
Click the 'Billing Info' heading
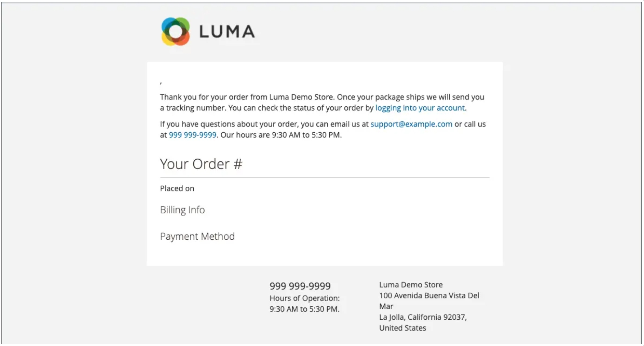[x=183, y=210]
